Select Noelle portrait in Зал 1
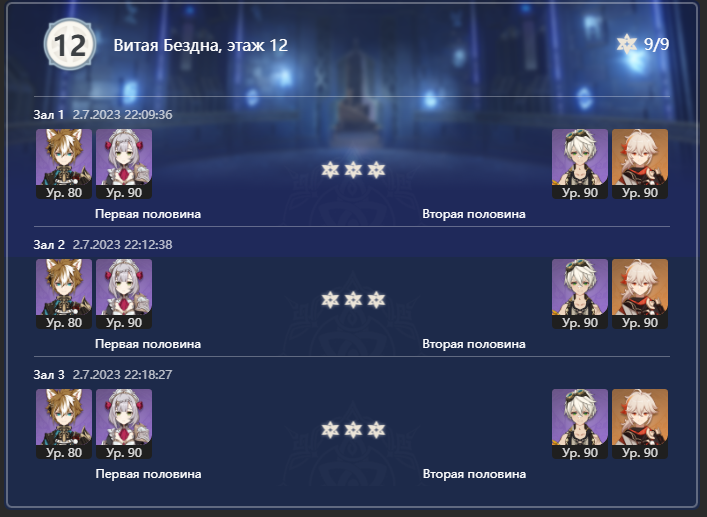 [124, 164]
